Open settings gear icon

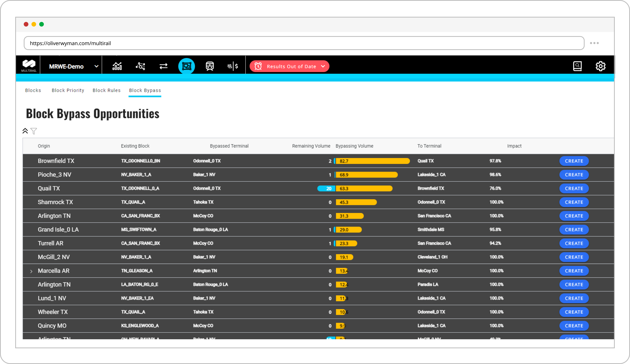(600, 66)
